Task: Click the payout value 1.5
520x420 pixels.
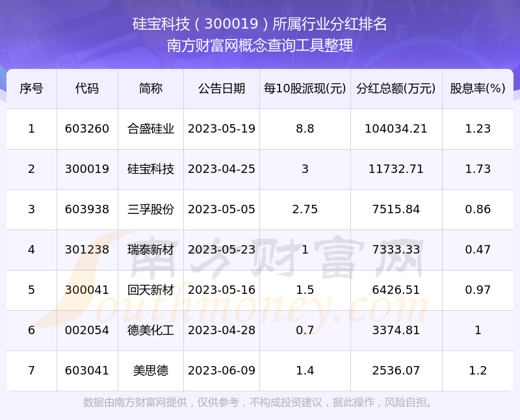Action: tap(305, 290)
